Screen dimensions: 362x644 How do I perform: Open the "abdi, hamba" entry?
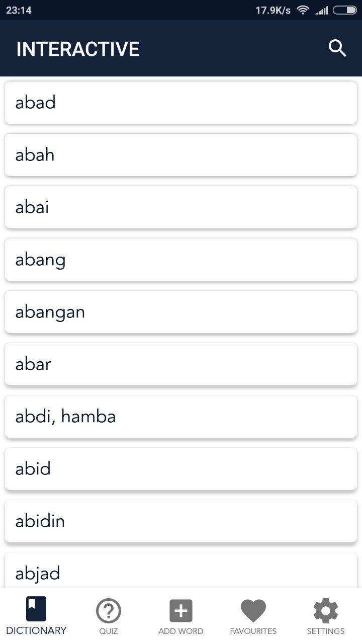pos(181,417)
